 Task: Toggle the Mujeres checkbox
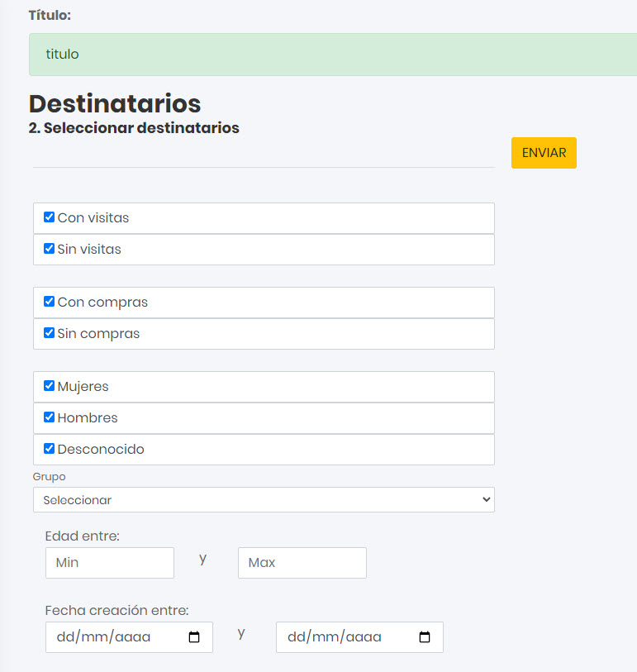coord(49,386)
